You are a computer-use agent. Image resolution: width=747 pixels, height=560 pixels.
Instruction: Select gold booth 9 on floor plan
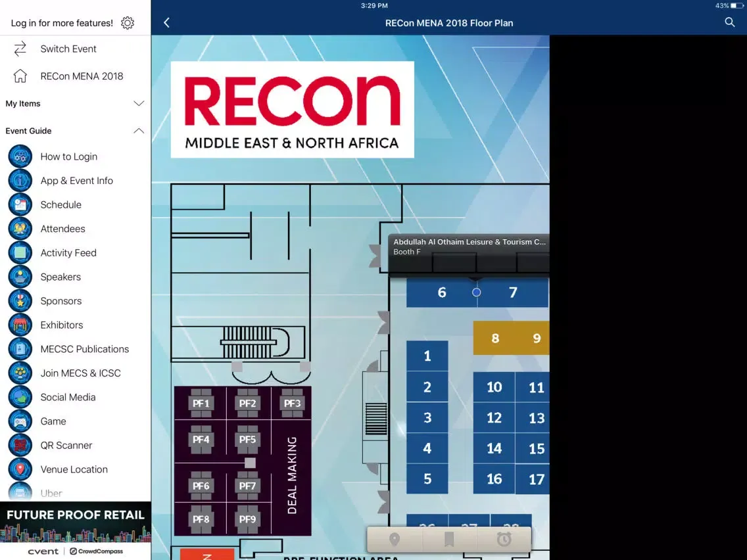coord(536,338)
